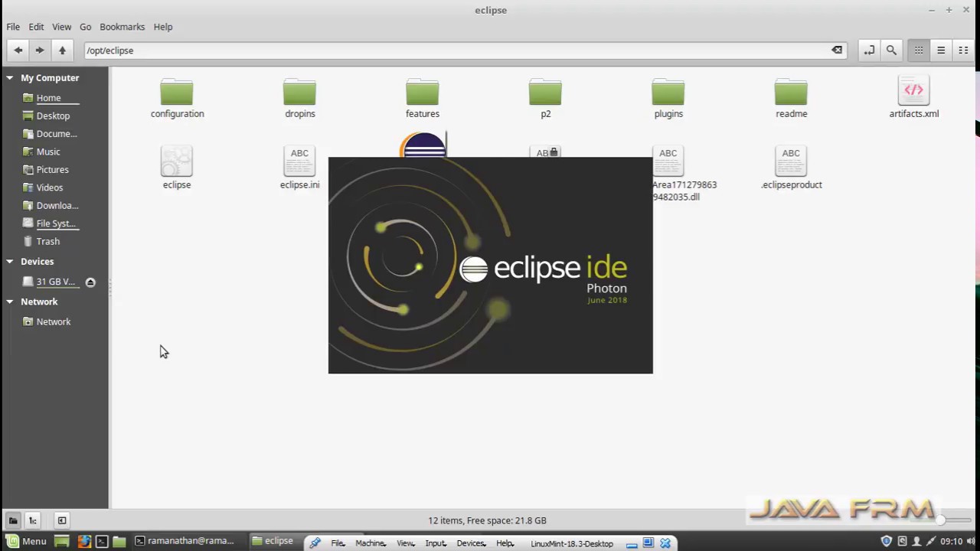This screenshot has width=980, height=551.
Task: Switch to icon view
Action: click(x=919, y=50)
